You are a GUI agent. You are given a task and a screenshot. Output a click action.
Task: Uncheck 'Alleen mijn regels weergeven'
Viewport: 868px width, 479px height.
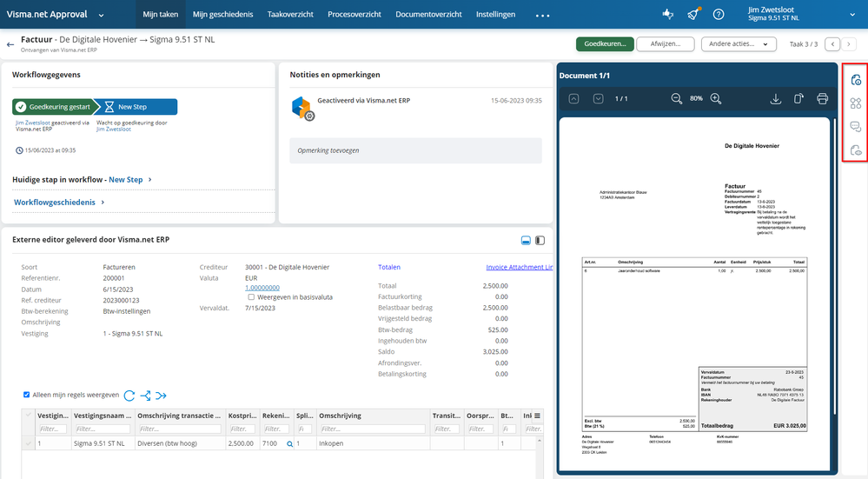click(27, 395)
